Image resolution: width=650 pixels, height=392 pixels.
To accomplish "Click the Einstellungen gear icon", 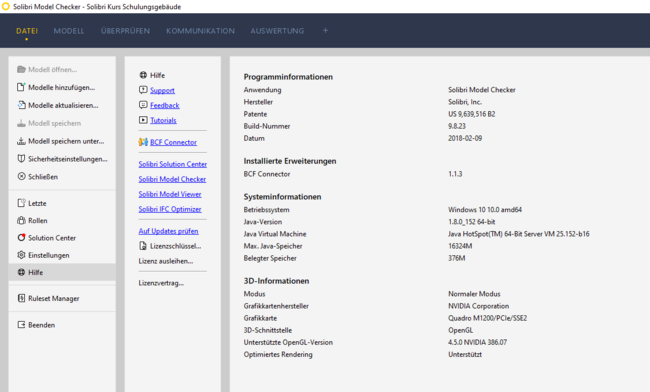I will 21,255.
